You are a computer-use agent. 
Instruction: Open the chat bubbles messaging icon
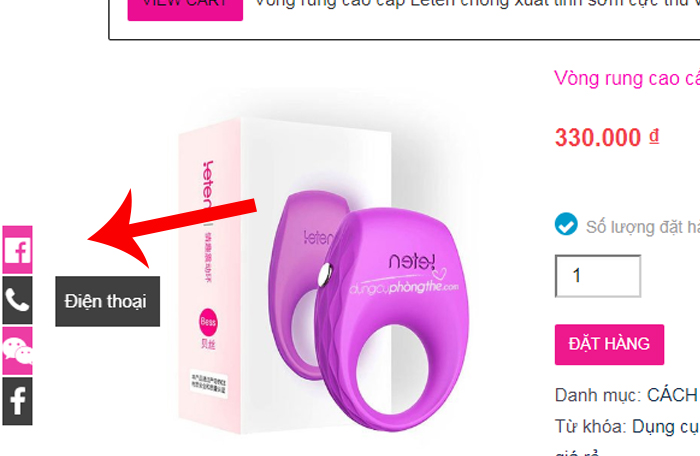[17, 351]
